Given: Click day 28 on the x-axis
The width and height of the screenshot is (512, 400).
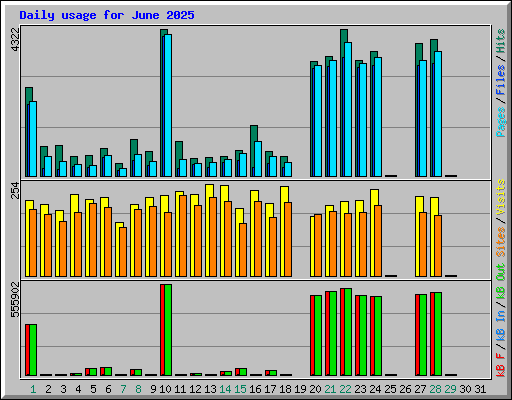Looking at the screenshot, I should click(x=435, y=389).
